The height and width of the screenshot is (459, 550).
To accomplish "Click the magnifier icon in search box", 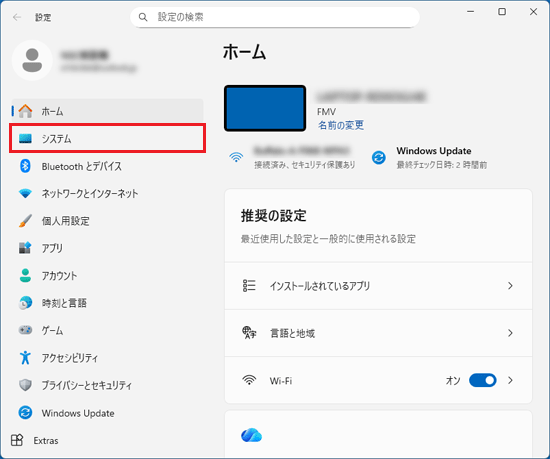I will pyautogui.click(x=143, y=17).
